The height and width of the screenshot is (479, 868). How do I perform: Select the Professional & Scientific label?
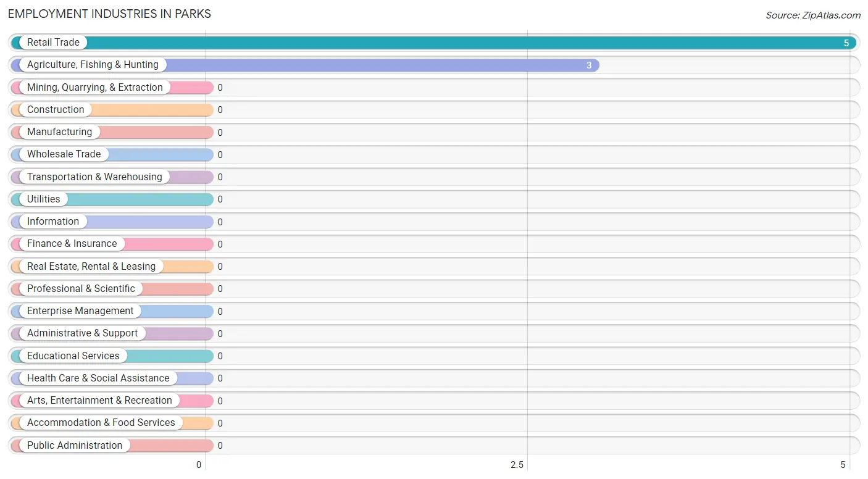[81, 289]
